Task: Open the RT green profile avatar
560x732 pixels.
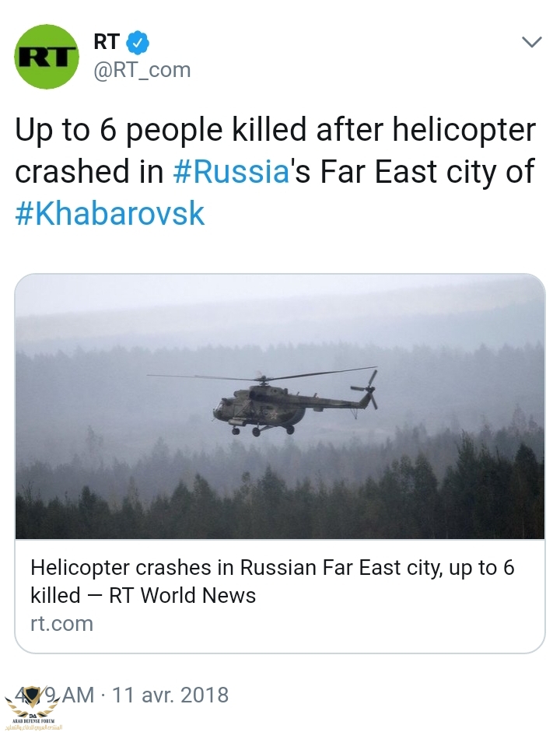Action: click(x=47, y=56)
